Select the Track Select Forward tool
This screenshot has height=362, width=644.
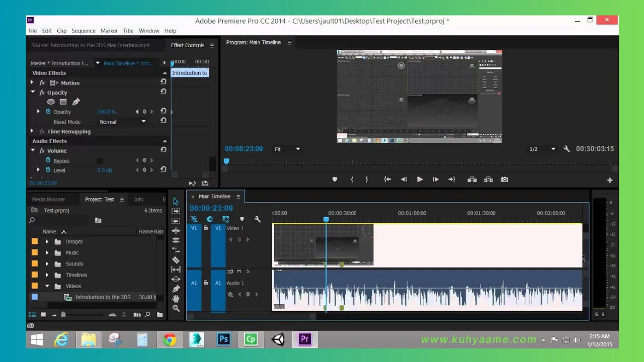click(x=176, y=211)
